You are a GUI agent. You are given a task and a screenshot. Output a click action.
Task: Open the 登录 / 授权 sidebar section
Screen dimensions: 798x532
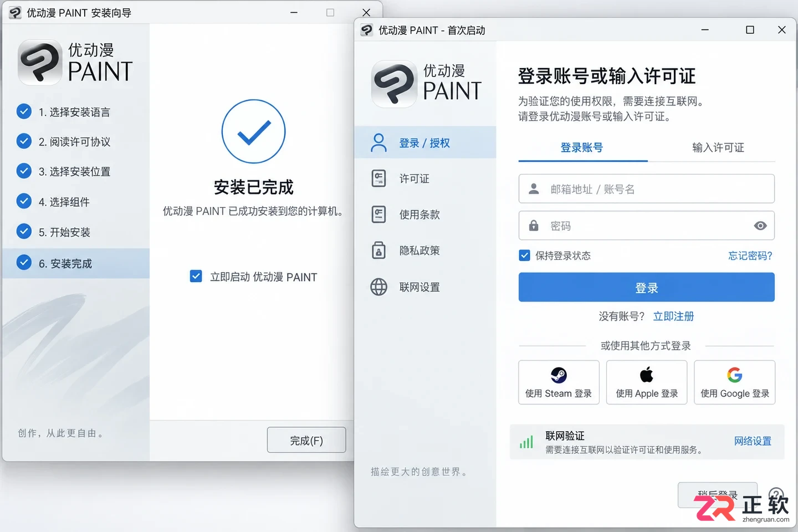point(425,142)
